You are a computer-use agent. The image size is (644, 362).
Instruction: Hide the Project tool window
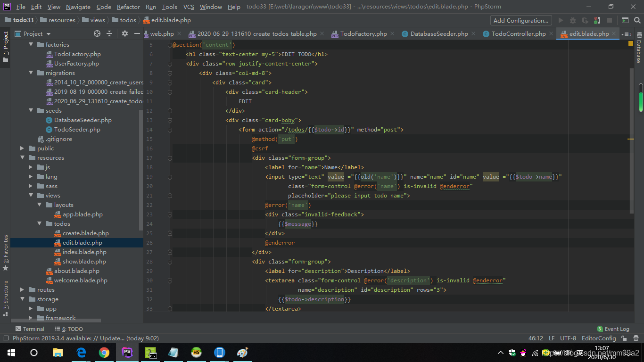(137, 33)
